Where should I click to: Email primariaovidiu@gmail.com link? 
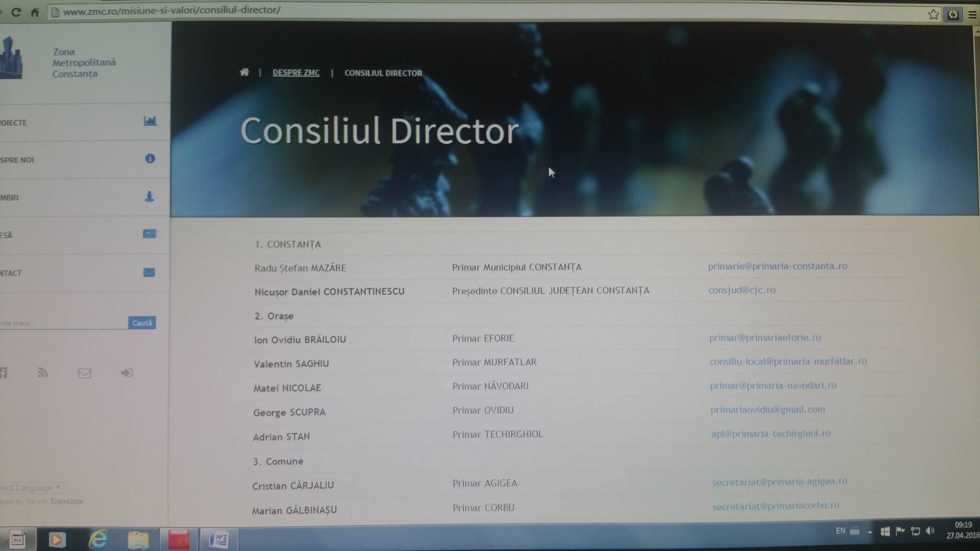click(x=768, y=409)
